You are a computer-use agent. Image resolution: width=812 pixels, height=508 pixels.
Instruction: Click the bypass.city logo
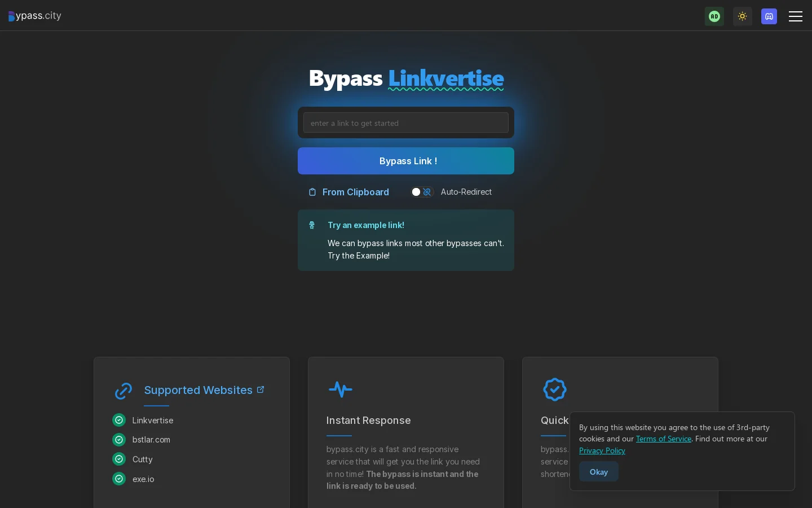tap(35, 16)
